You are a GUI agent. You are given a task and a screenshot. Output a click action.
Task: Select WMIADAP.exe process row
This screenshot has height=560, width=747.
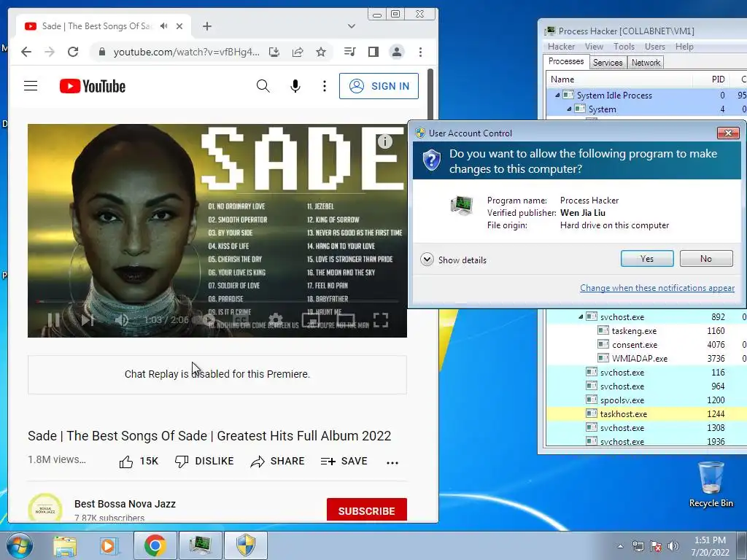(x=646, y=359)
